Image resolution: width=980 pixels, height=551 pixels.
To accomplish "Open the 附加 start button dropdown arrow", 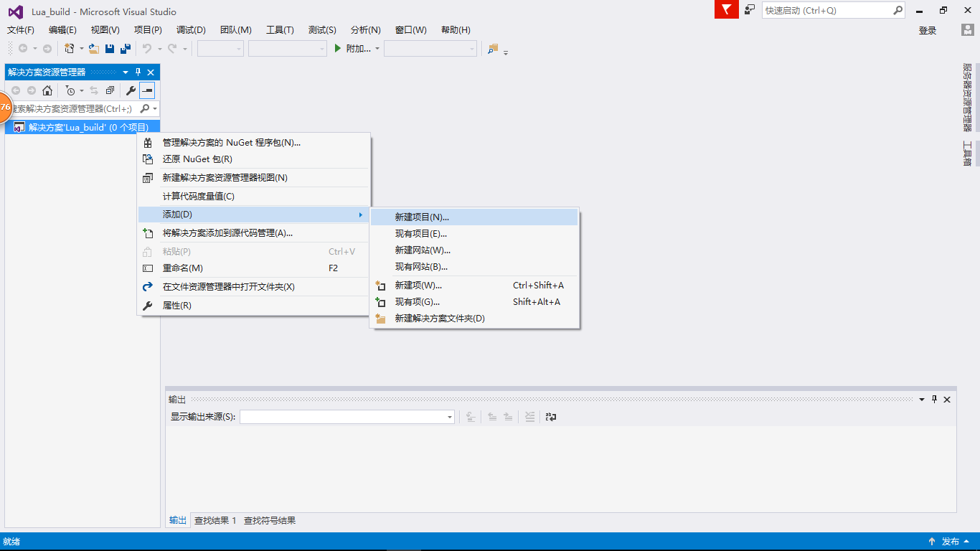I will click(x=377, y=49).
